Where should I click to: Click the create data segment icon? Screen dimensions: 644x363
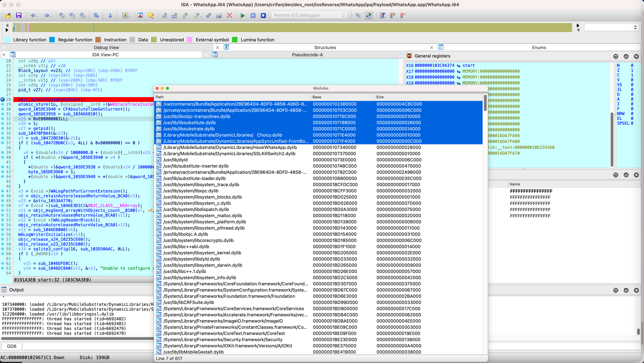[175, 15]
